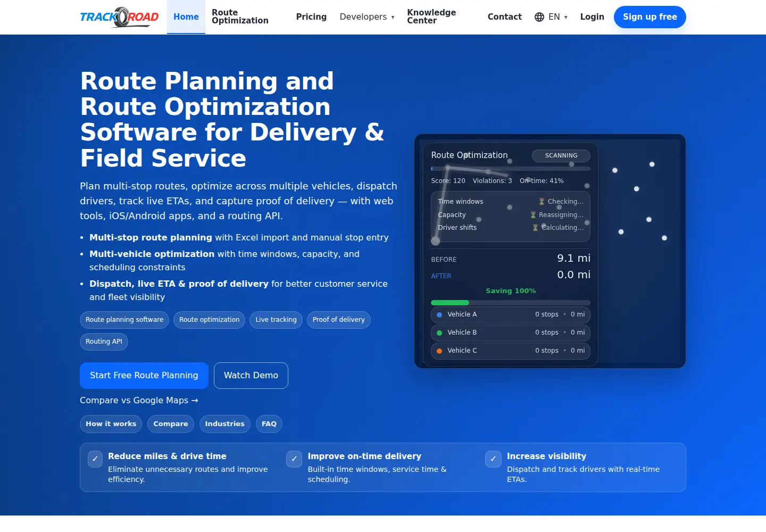
Task: Follow the Compare vs Google Maps link
Action: click(139, 401)
